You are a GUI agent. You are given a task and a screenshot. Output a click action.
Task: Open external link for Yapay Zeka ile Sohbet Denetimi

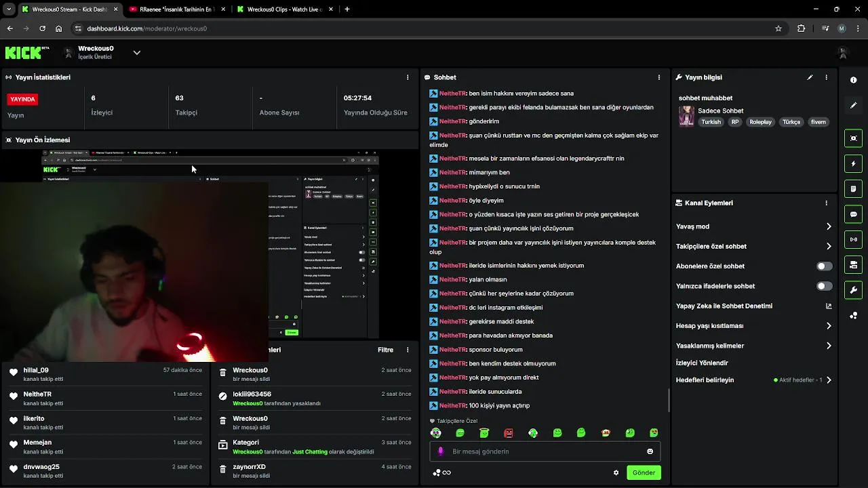coord(828,306)
